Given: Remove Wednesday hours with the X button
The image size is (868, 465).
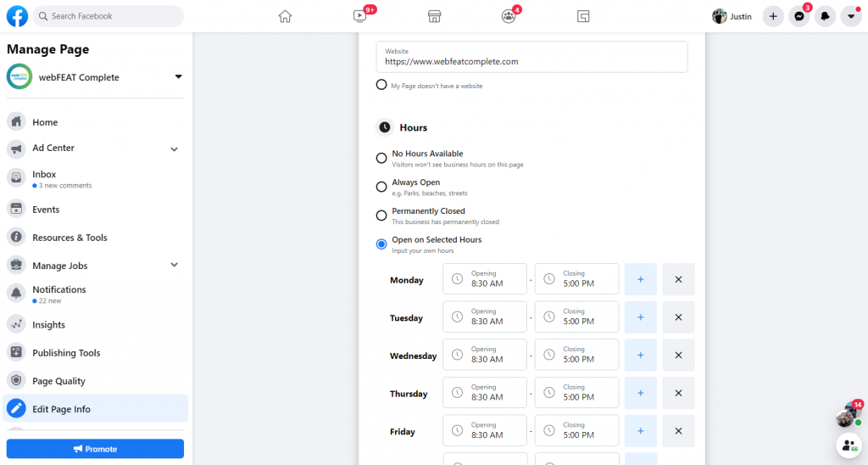Looking at the screenshot, I should pyautogui.click(x=678, y=356).
